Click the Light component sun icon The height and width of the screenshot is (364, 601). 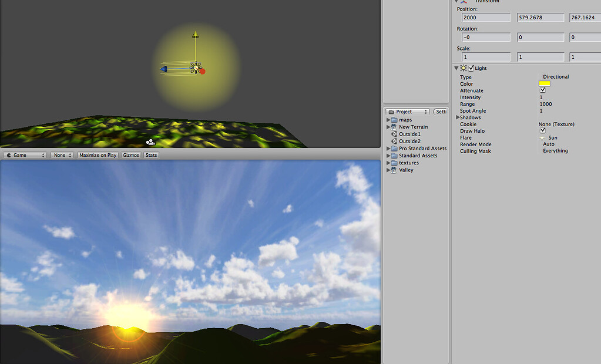(464, 68)
